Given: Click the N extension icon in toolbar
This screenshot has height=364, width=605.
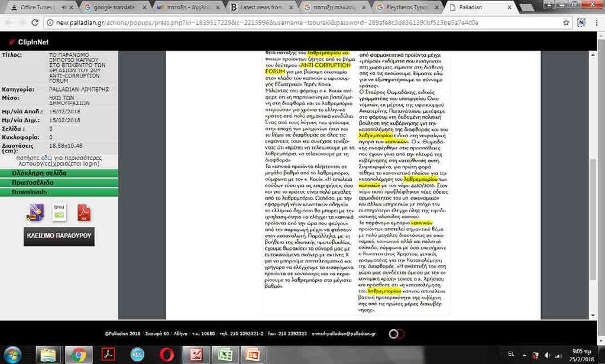Looking at the screenshot, I should pyautogui.click(x=581, y=22).
